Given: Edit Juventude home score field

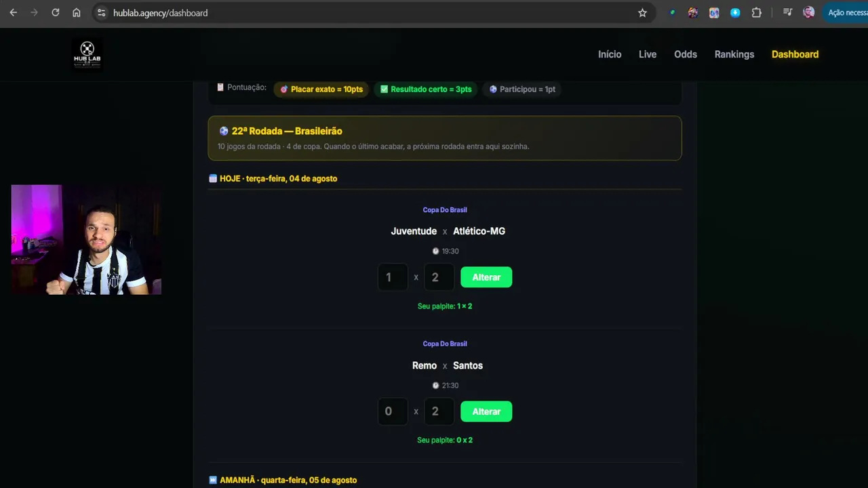Looking at the screenshot, I should 393,277.
